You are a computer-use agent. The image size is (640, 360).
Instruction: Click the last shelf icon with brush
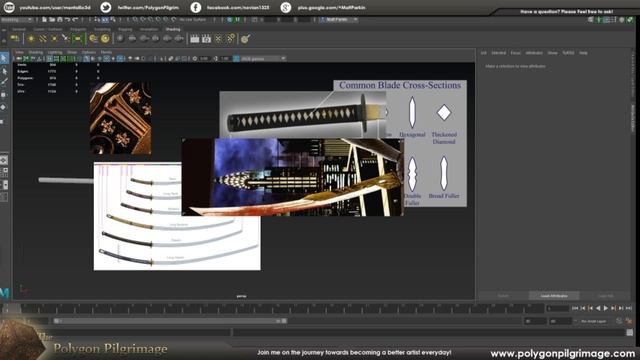[x=245, y=39]
